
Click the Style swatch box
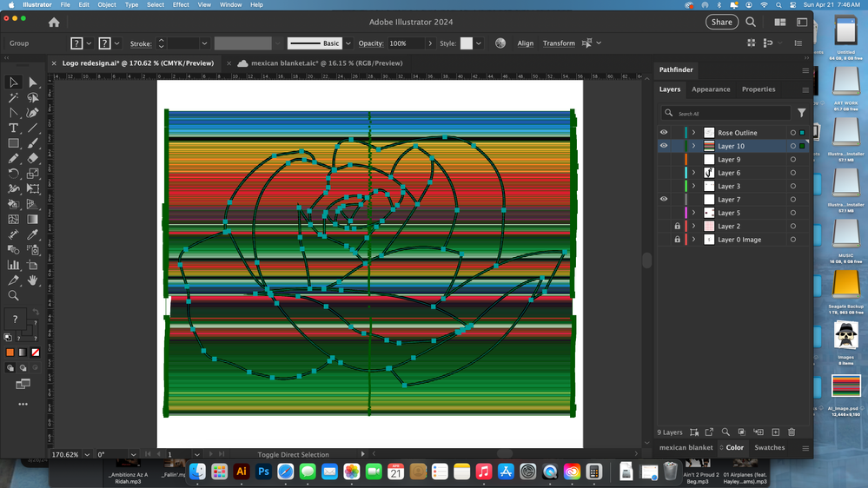point(467,43)
